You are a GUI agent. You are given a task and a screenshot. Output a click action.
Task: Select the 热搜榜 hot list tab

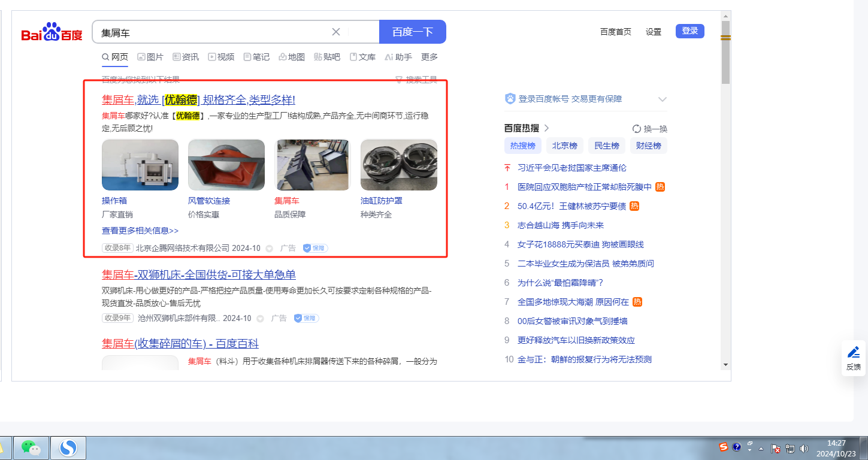[523, 146]
